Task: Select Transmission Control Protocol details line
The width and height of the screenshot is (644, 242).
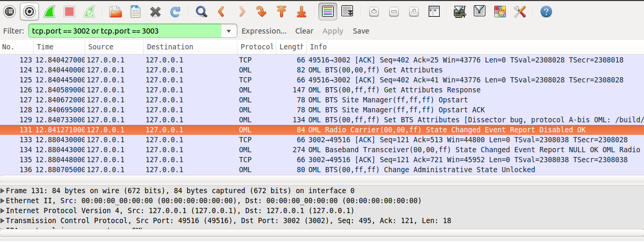Action: tap(322, 220)
